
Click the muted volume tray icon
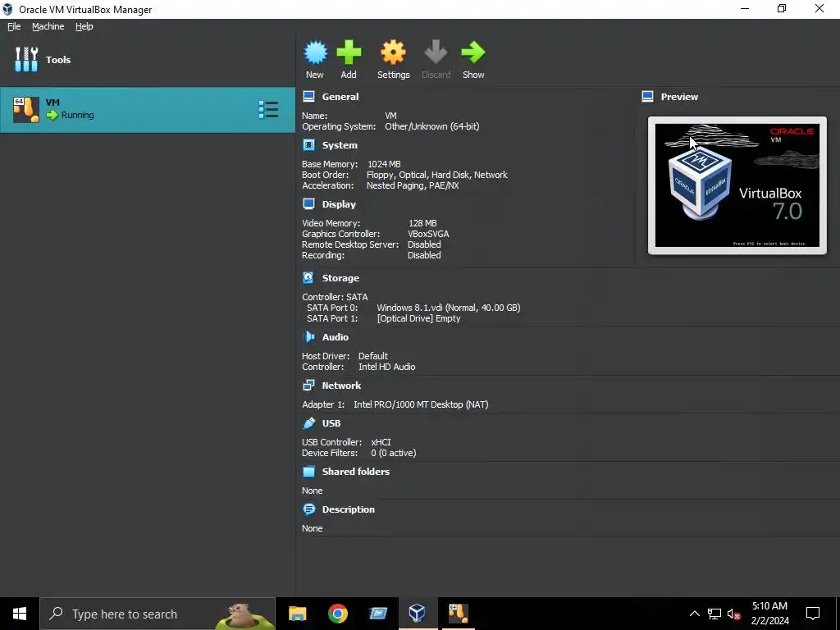[x=734, y=614]
